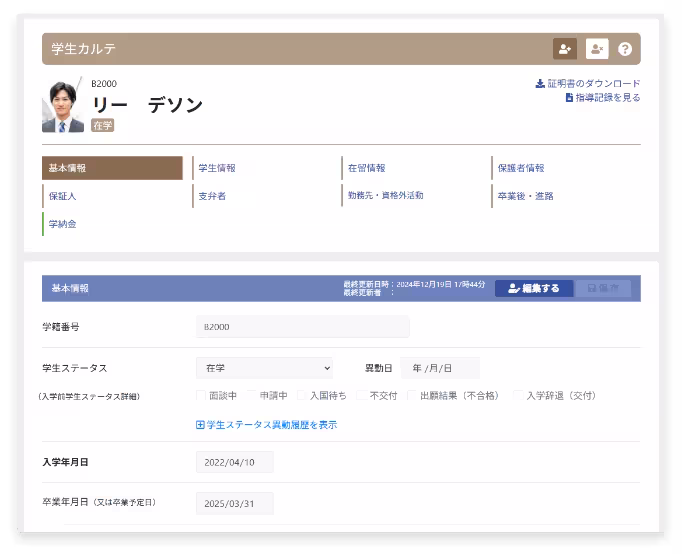Select the 学納金 tab
The width and height of the screenshot is (682, 554).
tap(62, 224)
